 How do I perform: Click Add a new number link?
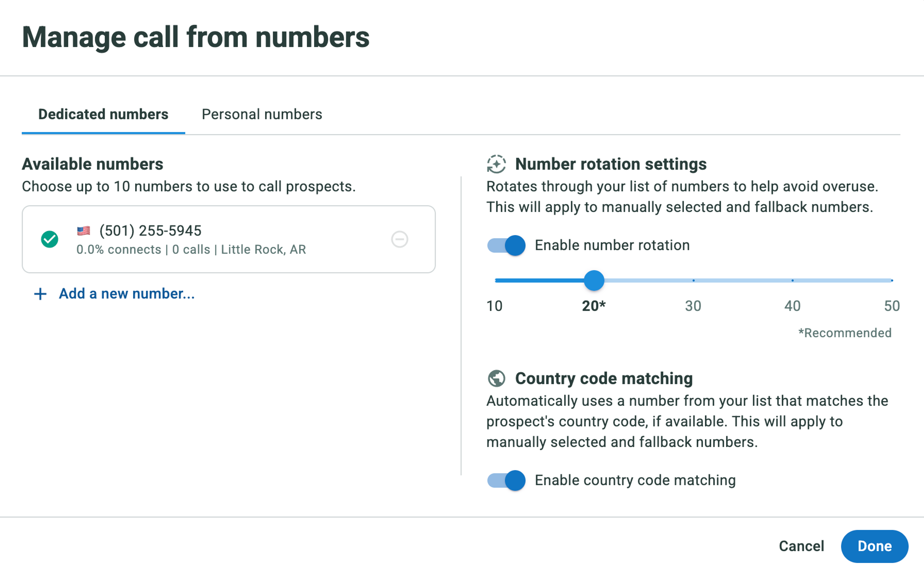pos(127,293)
